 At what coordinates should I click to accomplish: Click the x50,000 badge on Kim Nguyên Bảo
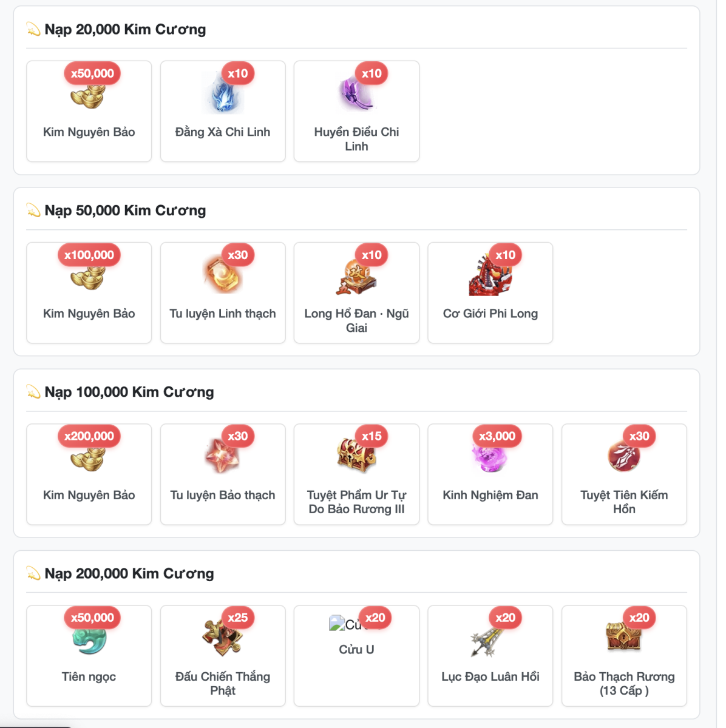point(92,73)
